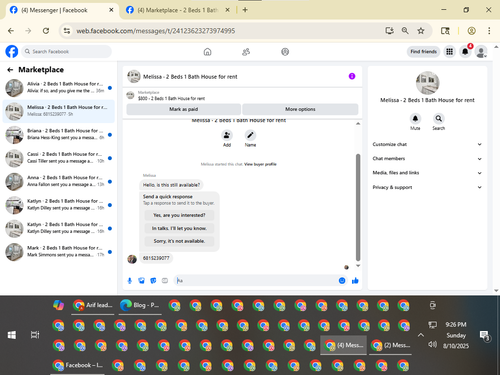The height and width of the screenshot is (375, 500).
Task: Open the Briana conversation in the list
Action: (x=59, y=134)
